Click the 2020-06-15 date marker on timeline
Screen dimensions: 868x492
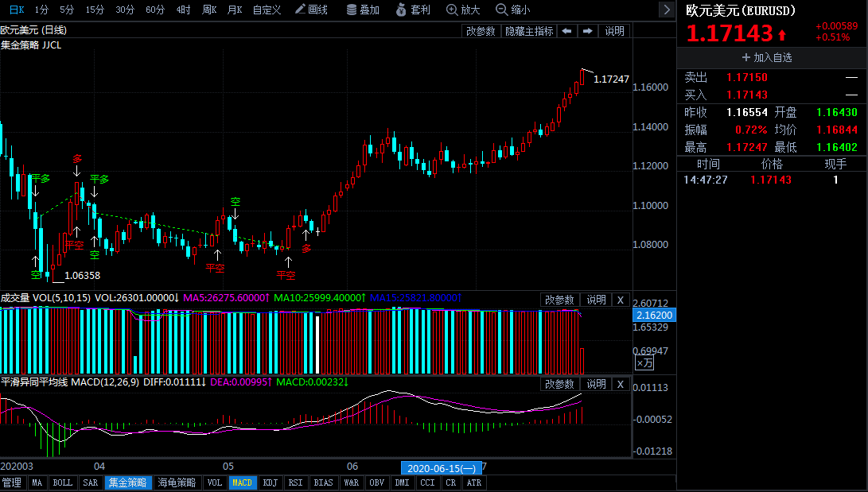click(439, 468)
